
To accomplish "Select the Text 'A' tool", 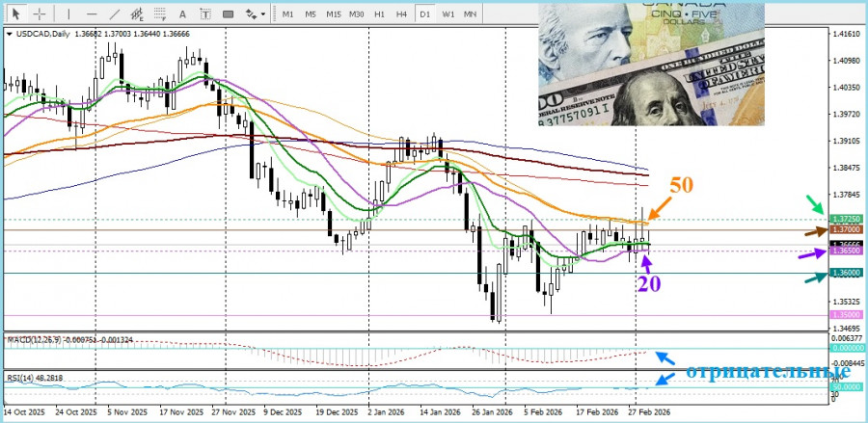I will pos(182,13).
